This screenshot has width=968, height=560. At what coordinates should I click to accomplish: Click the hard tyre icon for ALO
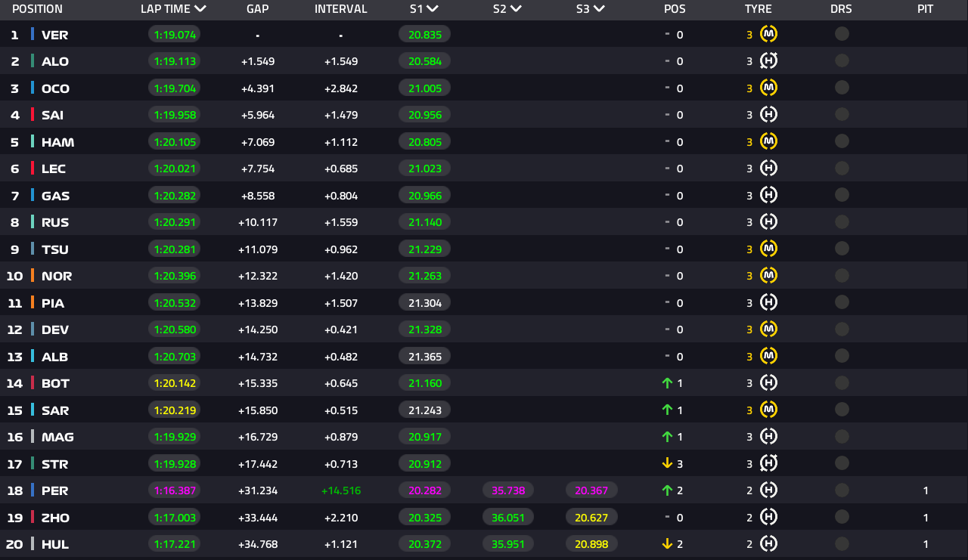(768, 61)
